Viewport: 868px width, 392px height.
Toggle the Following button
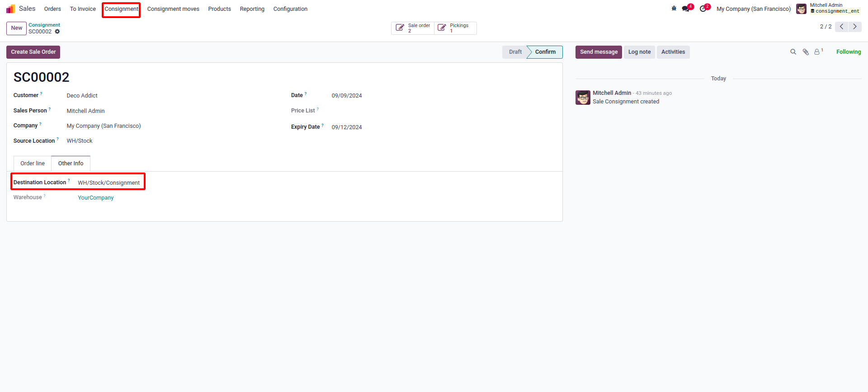pos(849,52)
